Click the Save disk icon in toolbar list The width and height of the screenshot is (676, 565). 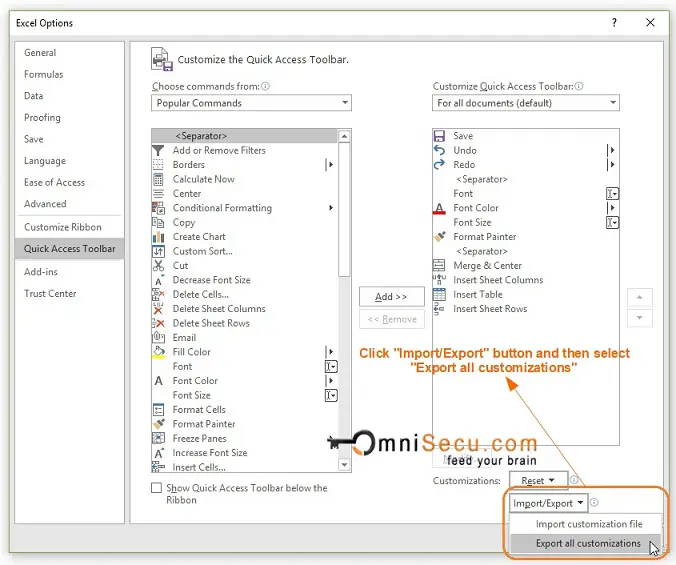[x=439, y=136]
